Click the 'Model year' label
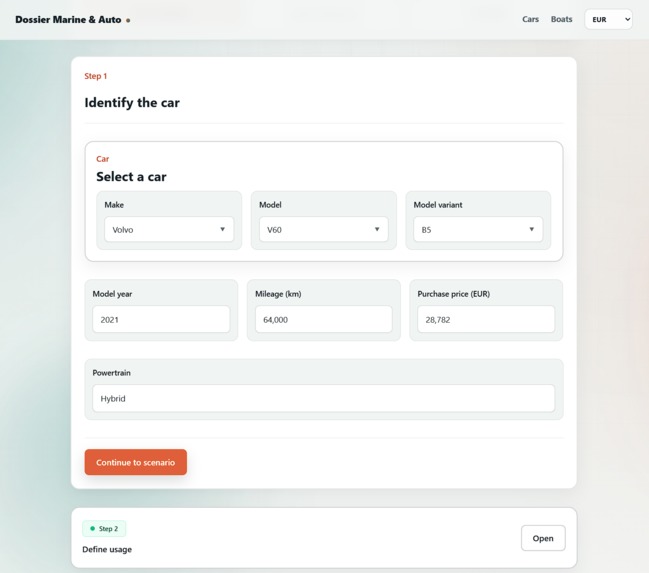This screenshot has height=573, width=649. 113,294
